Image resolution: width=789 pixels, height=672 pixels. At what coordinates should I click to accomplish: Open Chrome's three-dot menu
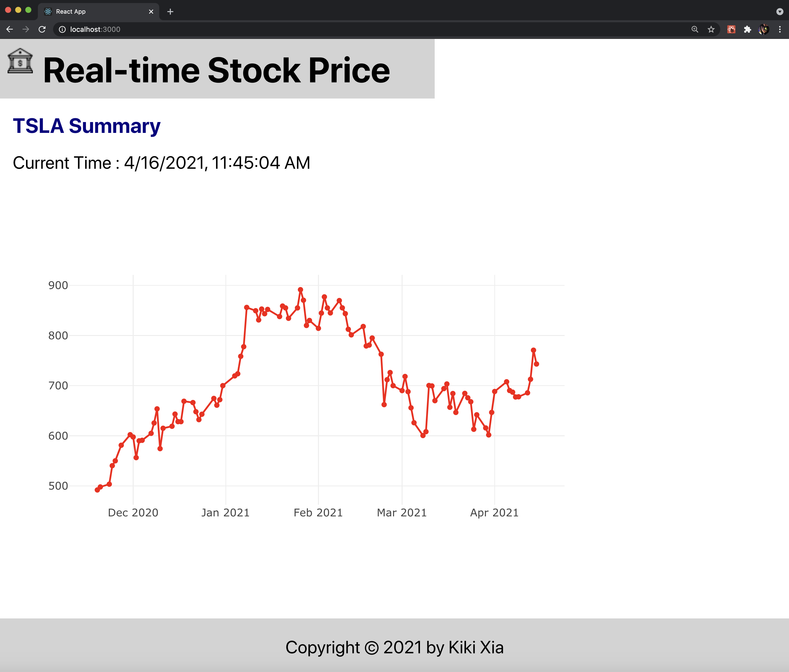[779, 29]
